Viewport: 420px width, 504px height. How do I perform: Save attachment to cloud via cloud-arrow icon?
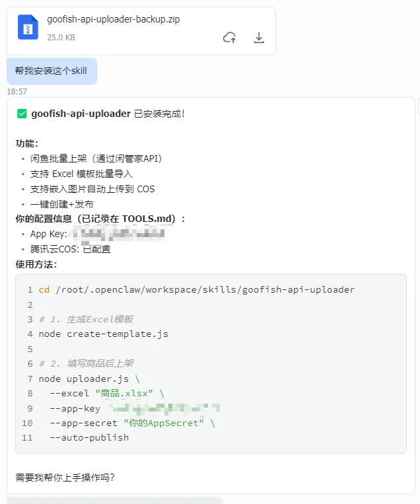(229, 38)
